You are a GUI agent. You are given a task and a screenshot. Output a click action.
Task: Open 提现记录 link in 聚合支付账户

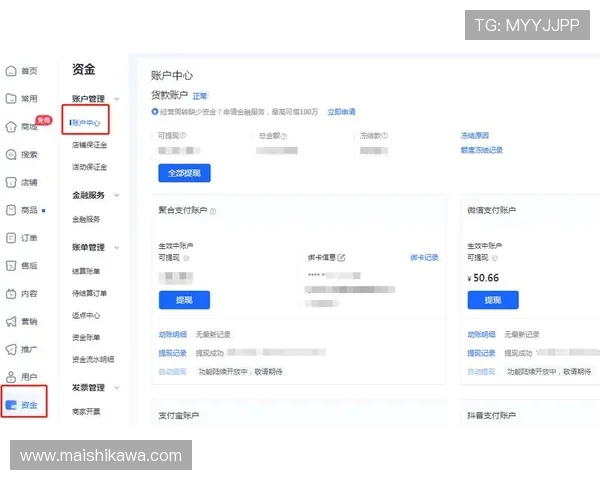coord(173,353)
